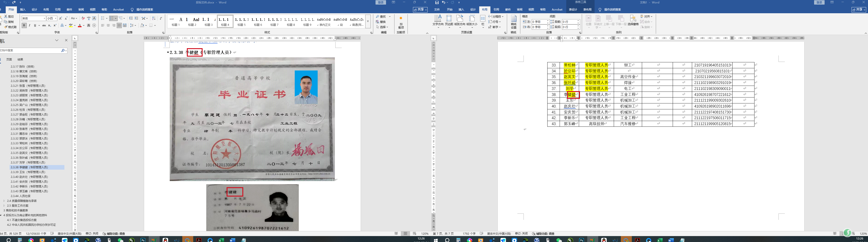Expand tree node 2.4 质量保障措施与承诺
868x242 pixels.
(x=4, y=201)
